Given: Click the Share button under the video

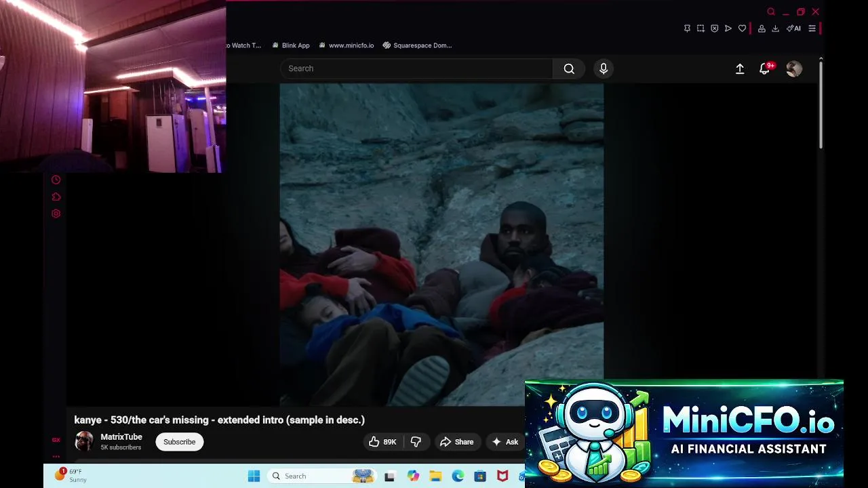Looking at the screenshot, I should pyautogui.click(x=457, y=442).
